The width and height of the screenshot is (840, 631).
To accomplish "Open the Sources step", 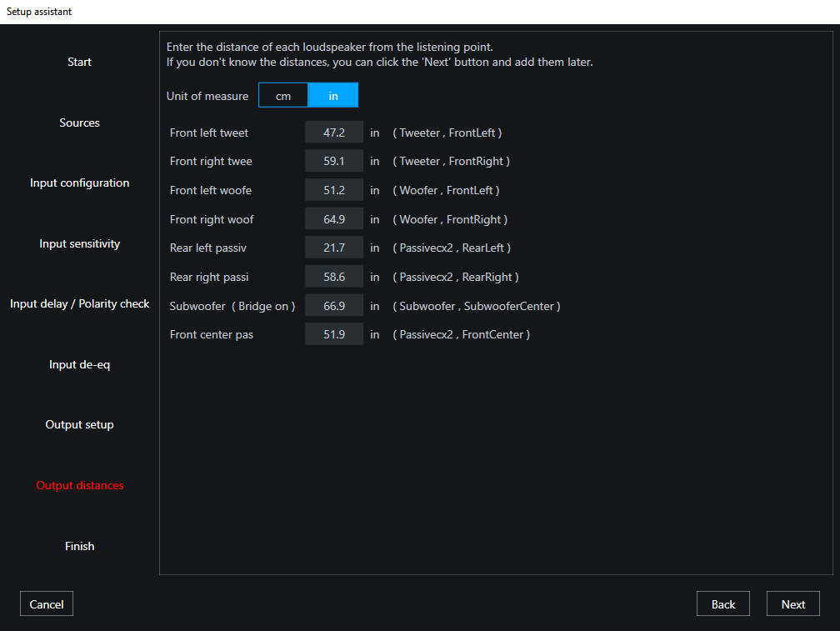I will 79,123.
